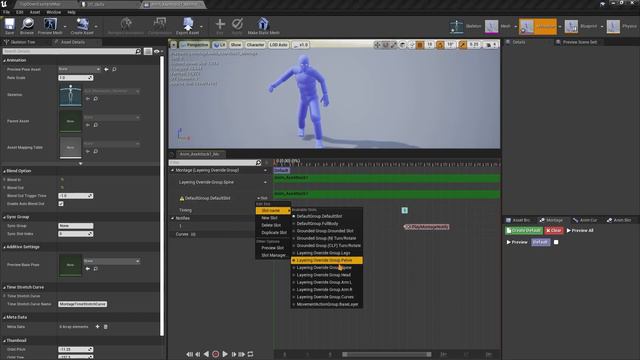Click the Key plus toolbar icon
This screenshot has height=360, width=640.
tap(220, 24)
